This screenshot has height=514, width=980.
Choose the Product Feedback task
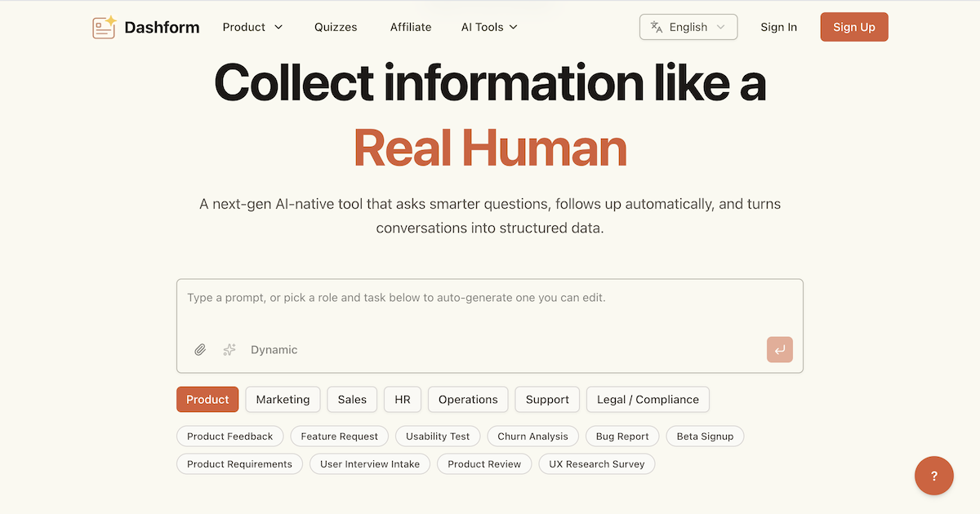tap(229, 436)
